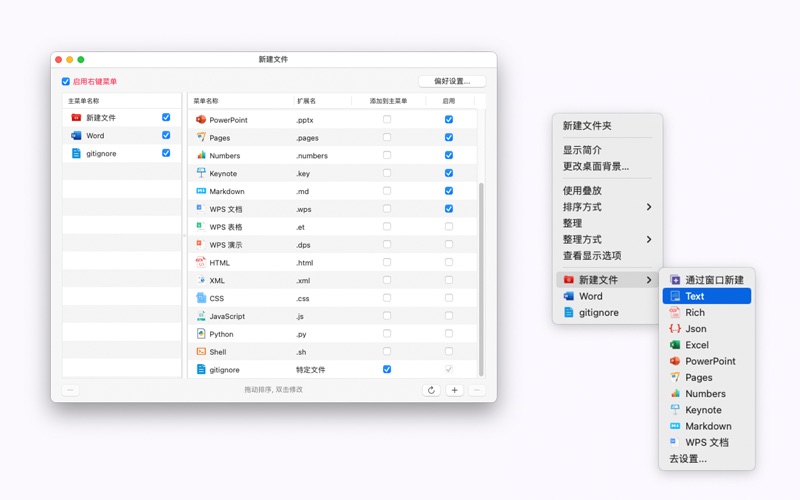Uncheck the gitignore main menu checkbox in sidebar
This screenshot has width=800, height=500.
coord(166,153)
